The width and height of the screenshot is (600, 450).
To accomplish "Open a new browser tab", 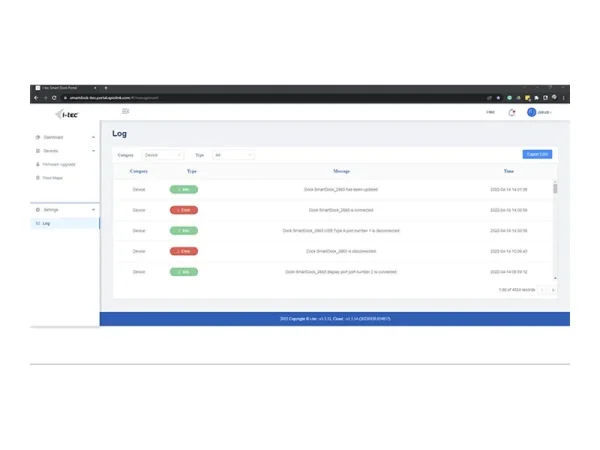I will [106, 88].
